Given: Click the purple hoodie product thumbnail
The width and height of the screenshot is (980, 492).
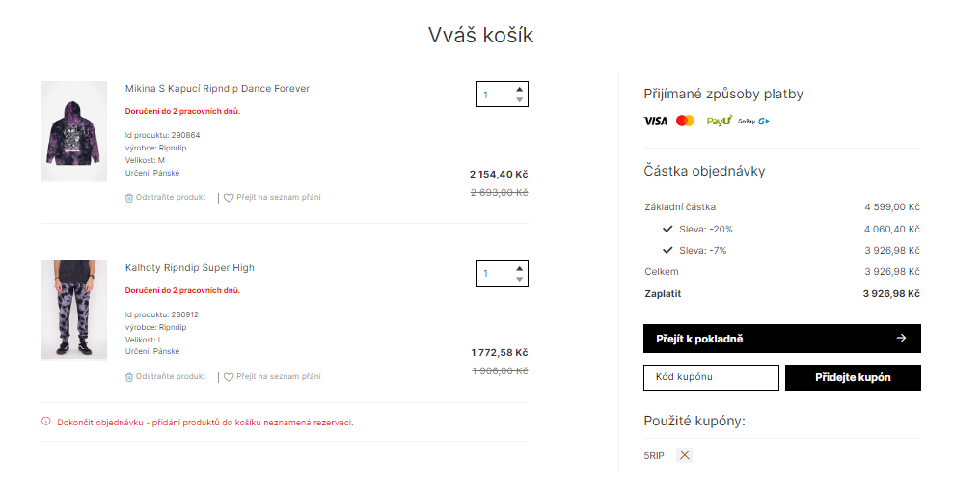Looking at the screenshot, I should point(73,131).
